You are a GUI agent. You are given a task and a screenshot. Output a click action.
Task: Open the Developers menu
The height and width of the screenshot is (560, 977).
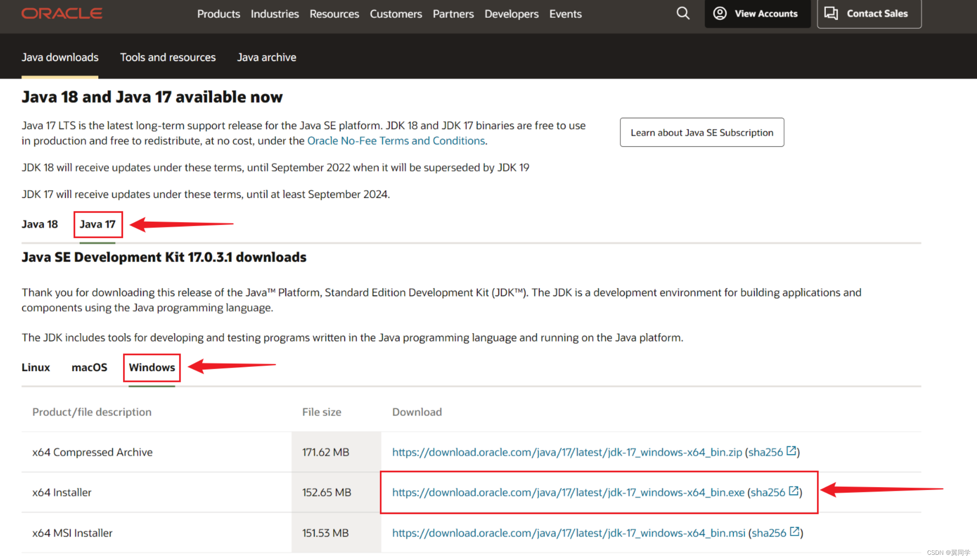[511, 14]
